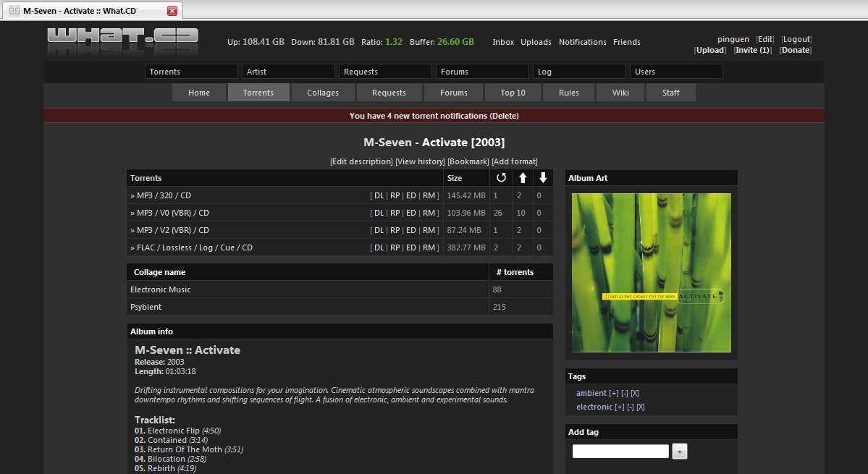This screenshot has width=868, height=474.
Task: Click into the Add tag input field
Action: pyautogui.click(x=620, y=452)
